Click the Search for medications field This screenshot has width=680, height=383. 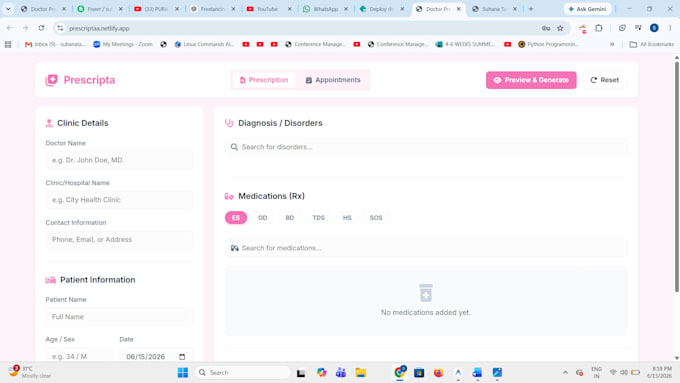pyautogui.click(x=426, y=248)
